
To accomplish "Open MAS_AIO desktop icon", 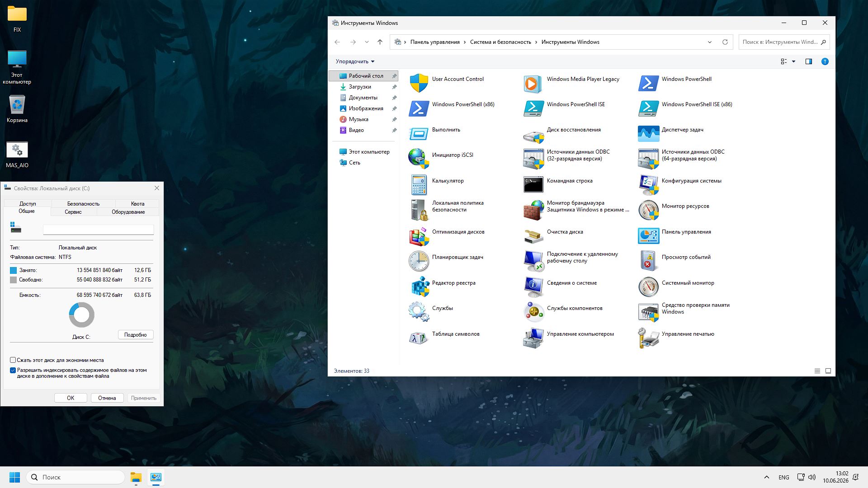I will [17, 155].
